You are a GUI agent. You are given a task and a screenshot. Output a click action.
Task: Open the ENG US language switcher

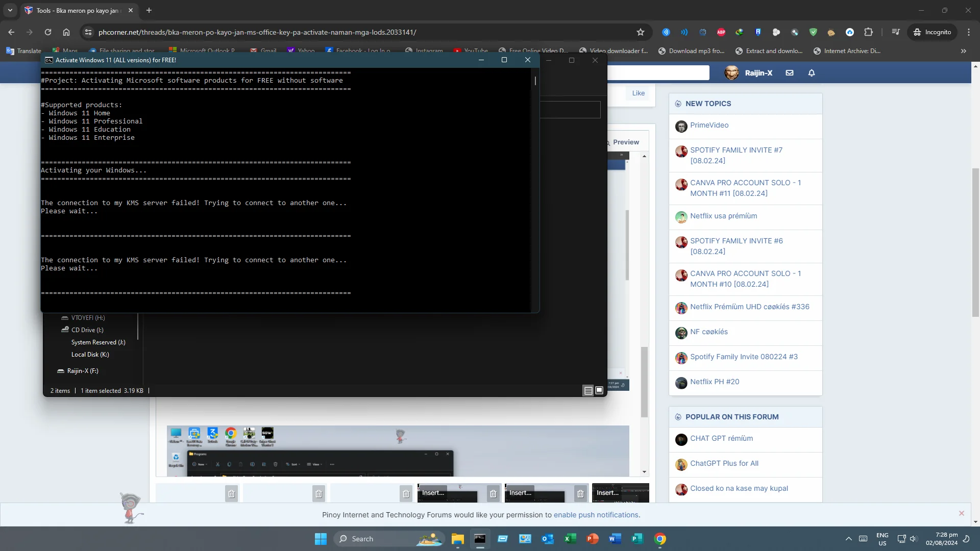[883, 539]
